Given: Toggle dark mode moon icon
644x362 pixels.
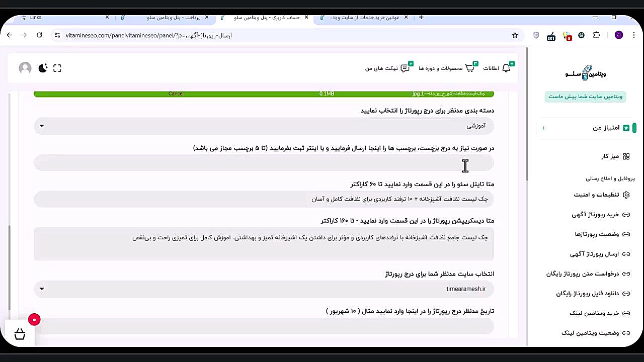Looking at the screenshot, I should [43, 68].
